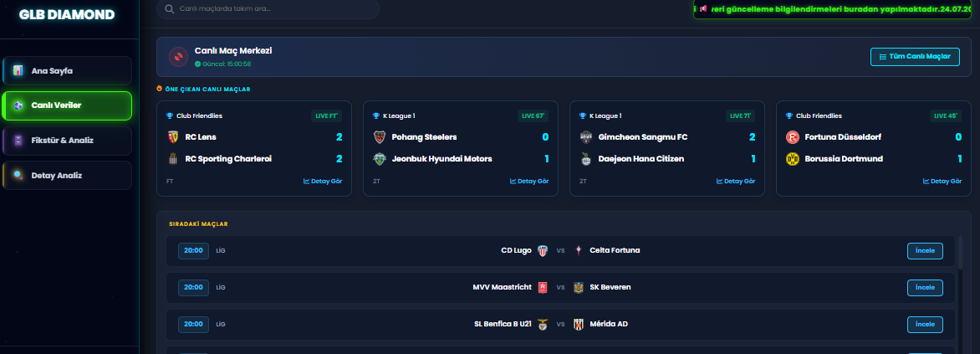Click the Borussia Dortmund logo
The width and height of the screenshot is (980, 354).
tap(793, 159)
